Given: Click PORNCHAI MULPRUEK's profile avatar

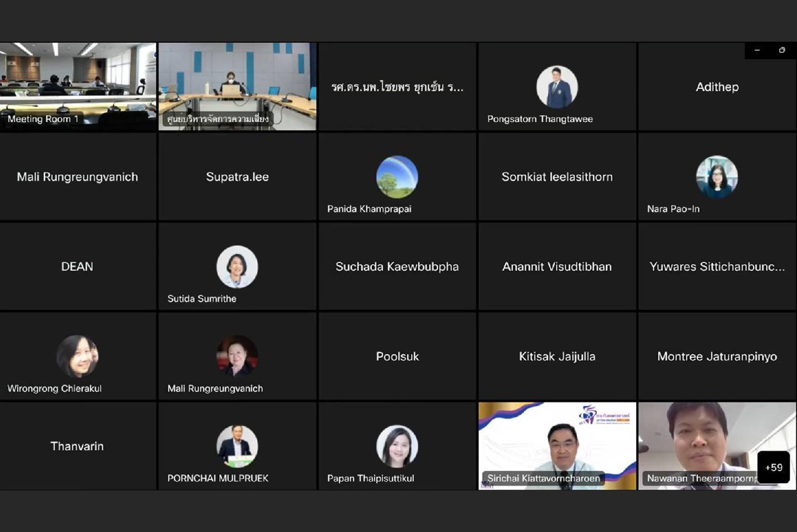Looking at the screenshot, I should (x=237, y=446).
